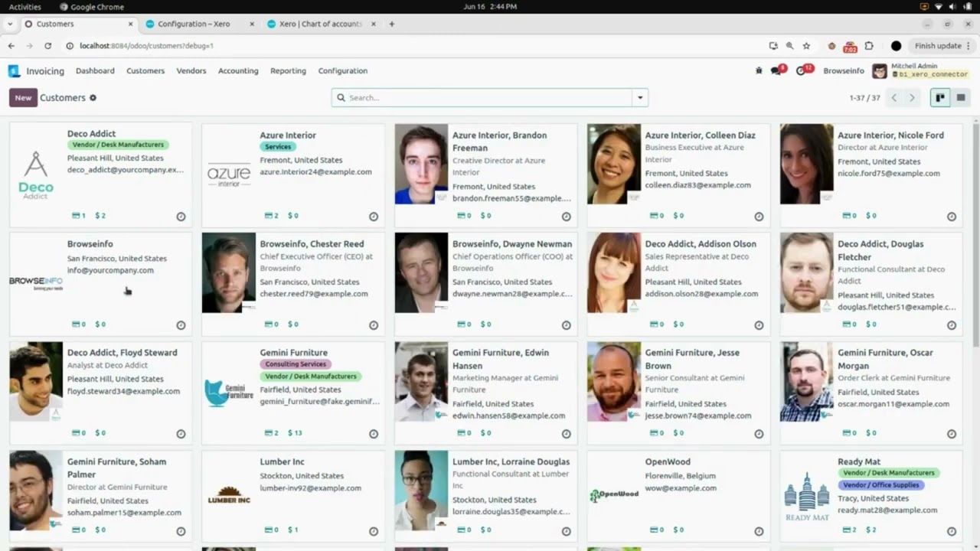Create a New customer

coord(23,98)
